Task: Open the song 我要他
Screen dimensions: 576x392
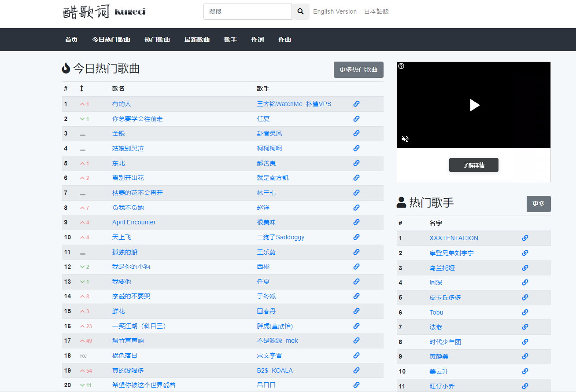Action: point(122,282)
